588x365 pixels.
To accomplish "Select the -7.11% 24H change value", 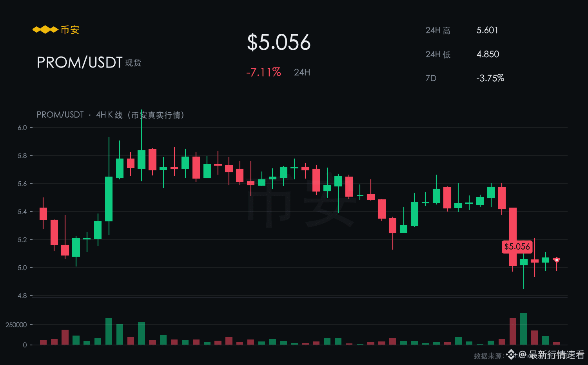I will coord(263,72).
